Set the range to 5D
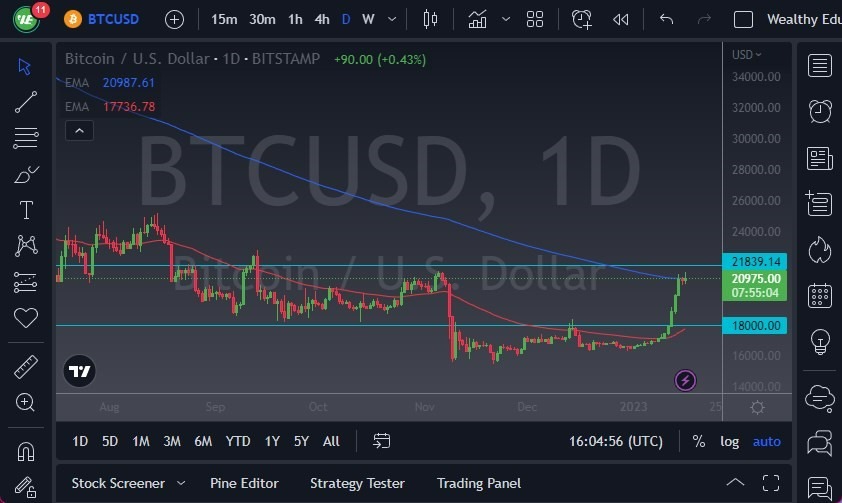The width and height of the screenshot is (842, 503). (x=110, y=441)
